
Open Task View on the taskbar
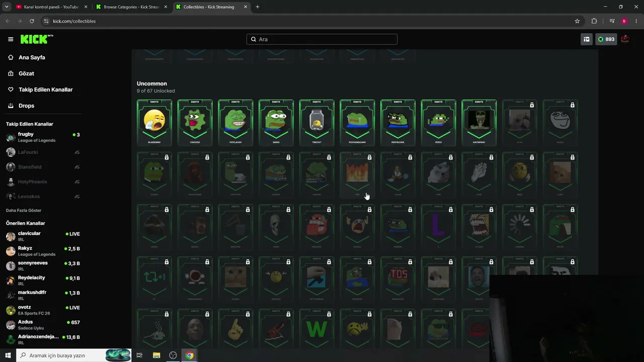[x=139, y=355]
